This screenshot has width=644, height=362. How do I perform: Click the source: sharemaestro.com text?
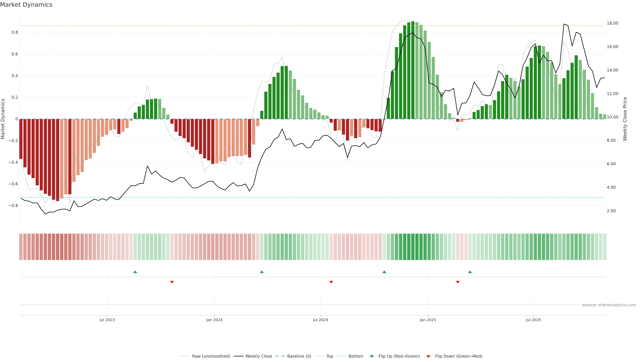click(609, 305)
